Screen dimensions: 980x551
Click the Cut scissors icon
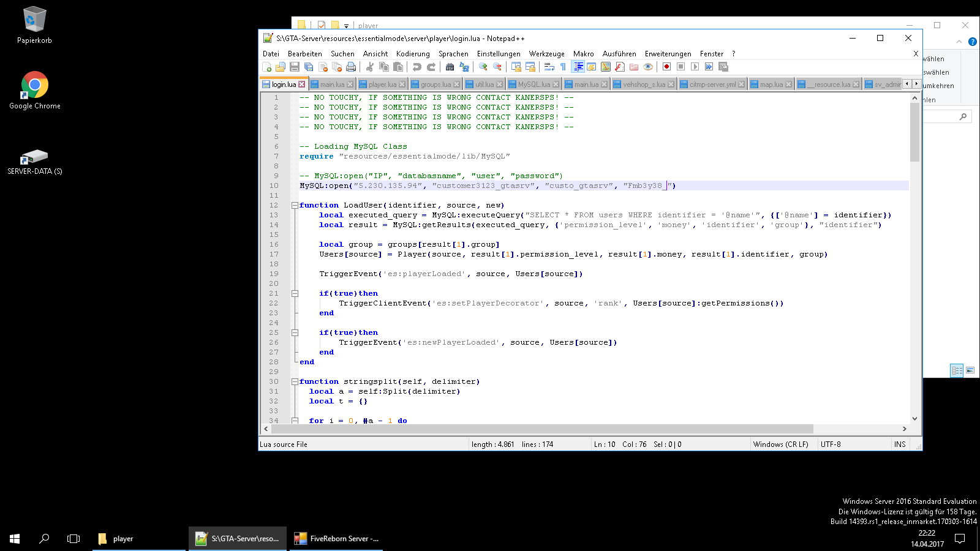370,67
